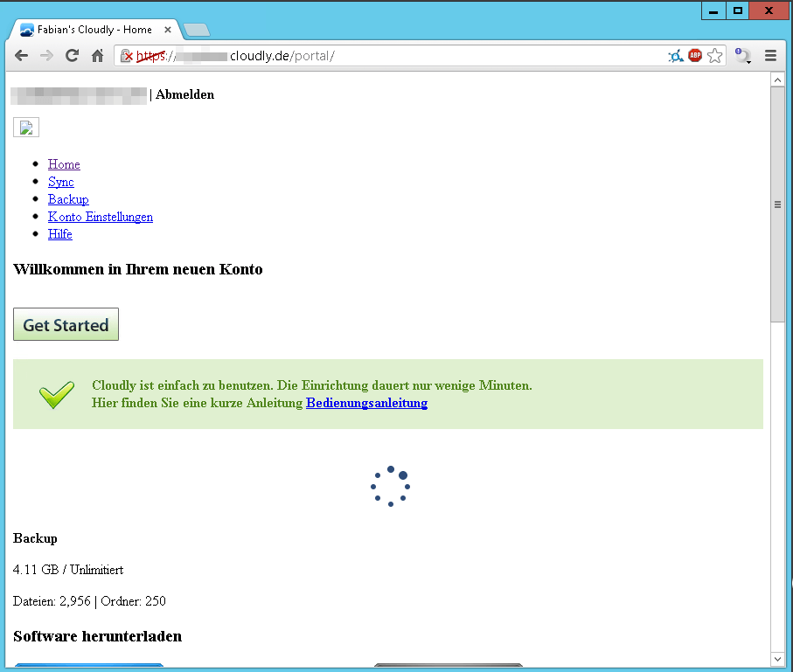Minimize the browser window
Screen dimensions: 793x672
pyautogui.click(x=713, y=10)
